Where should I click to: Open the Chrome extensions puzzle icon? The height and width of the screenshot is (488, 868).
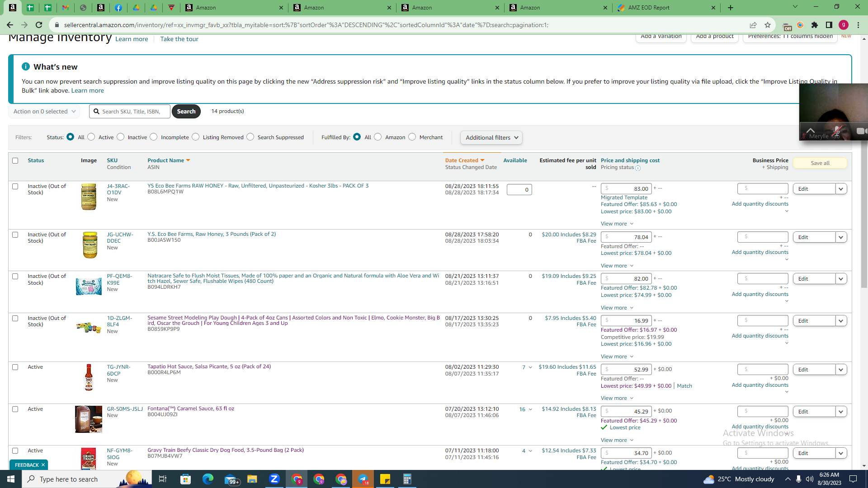(x=815, y=25)
